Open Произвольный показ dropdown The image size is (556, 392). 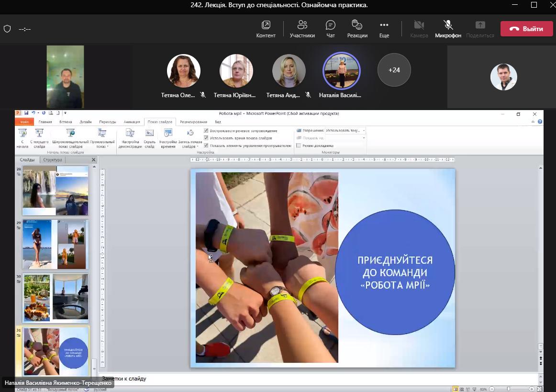coord(102,138)
